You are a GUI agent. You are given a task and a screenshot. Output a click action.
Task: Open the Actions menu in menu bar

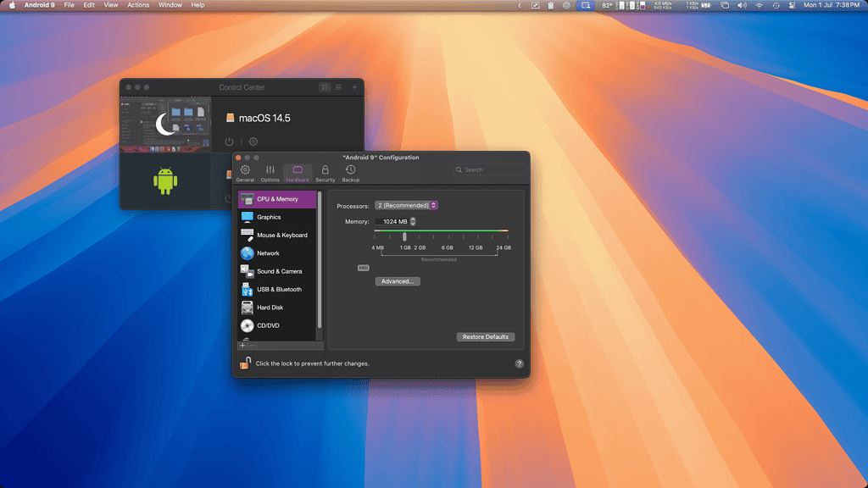138,5
